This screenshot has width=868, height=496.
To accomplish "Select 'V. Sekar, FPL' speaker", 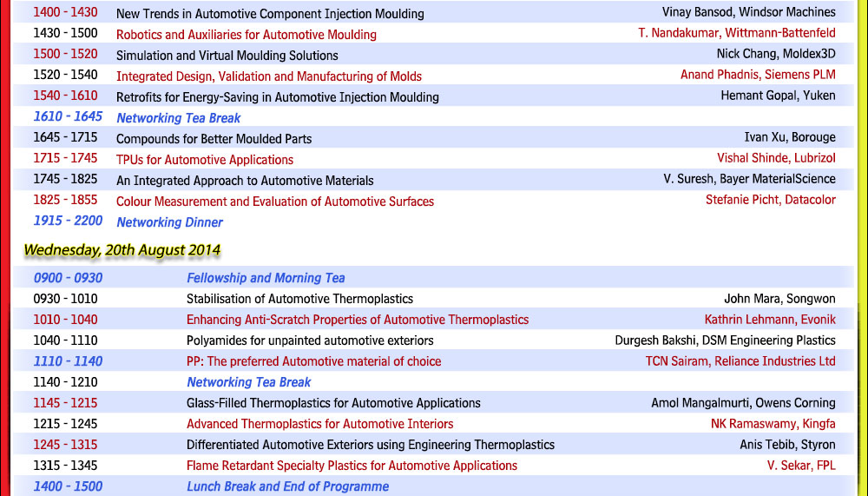I will coord(801,466).
